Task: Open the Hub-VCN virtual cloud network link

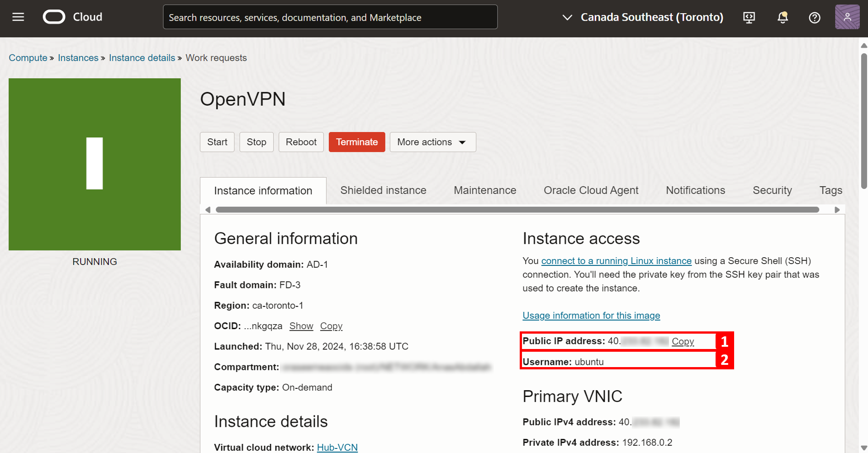Action: [x=337, y=447]
